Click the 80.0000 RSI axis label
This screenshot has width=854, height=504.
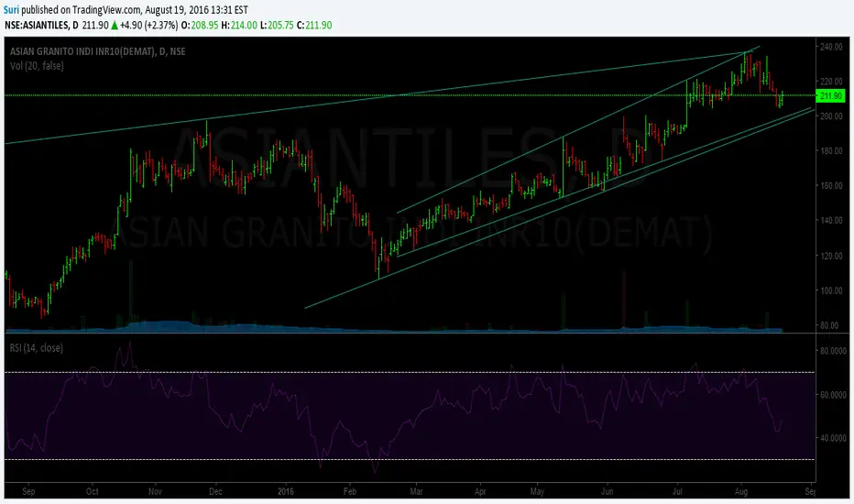pyautogui.click(x=833, y=351)
